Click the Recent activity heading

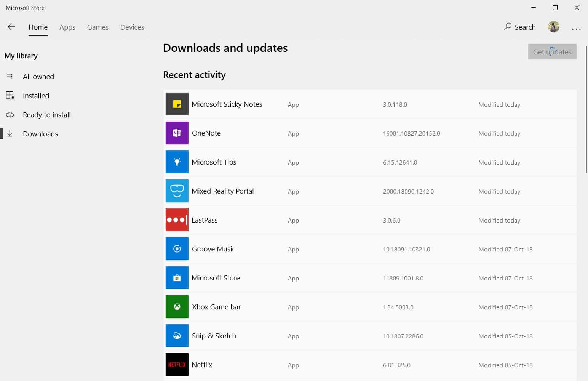194,75
